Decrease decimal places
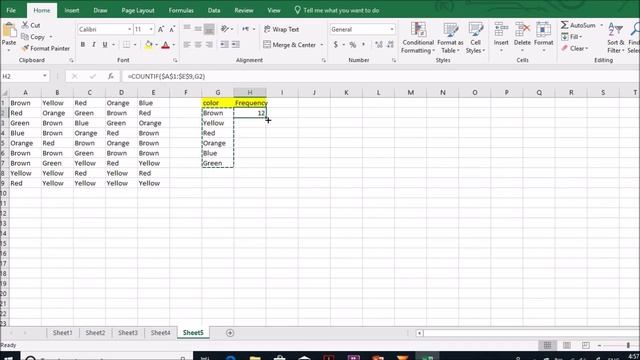 click(x=390, y=44)
